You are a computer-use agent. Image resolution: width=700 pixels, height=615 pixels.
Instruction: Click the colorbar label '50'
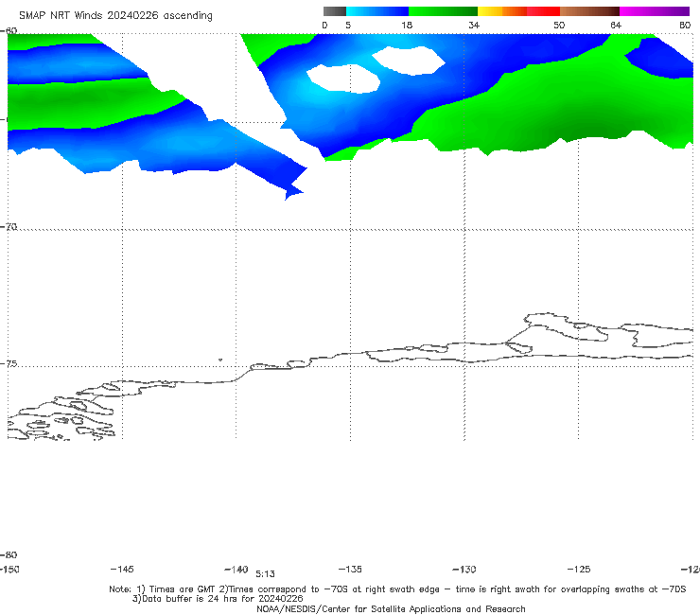tap(559, 25)
